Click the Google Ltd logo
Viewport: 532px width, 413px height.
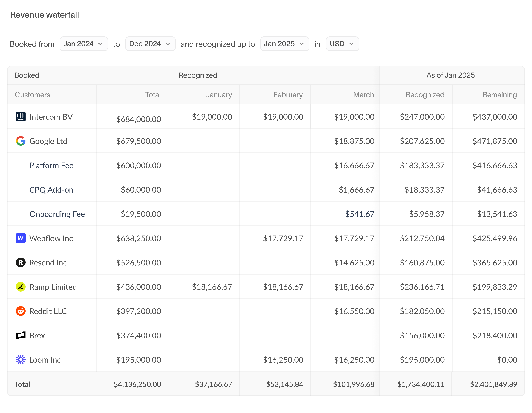point(21,141)
